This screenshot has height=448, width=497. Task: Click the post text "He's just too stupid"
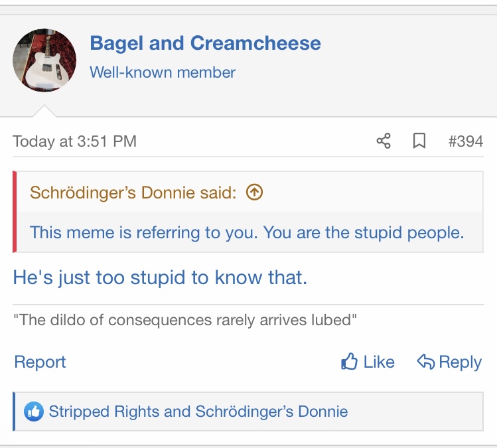[160, 277]
